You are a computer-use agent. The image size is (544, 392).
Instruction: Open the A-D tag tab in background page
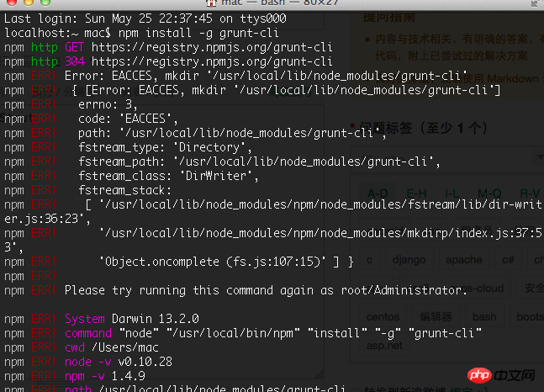[378, 193]
